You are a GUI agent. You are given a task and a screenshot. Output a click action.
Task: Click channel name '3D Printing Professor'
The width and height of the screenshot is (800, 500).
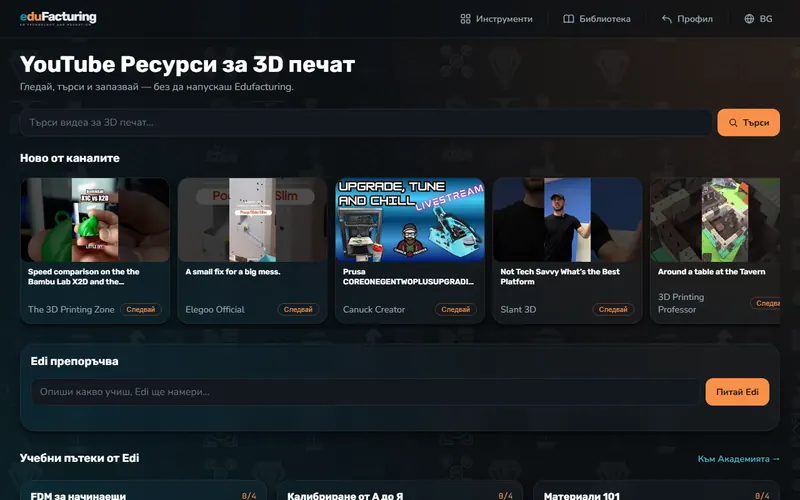tap(681, 303)
